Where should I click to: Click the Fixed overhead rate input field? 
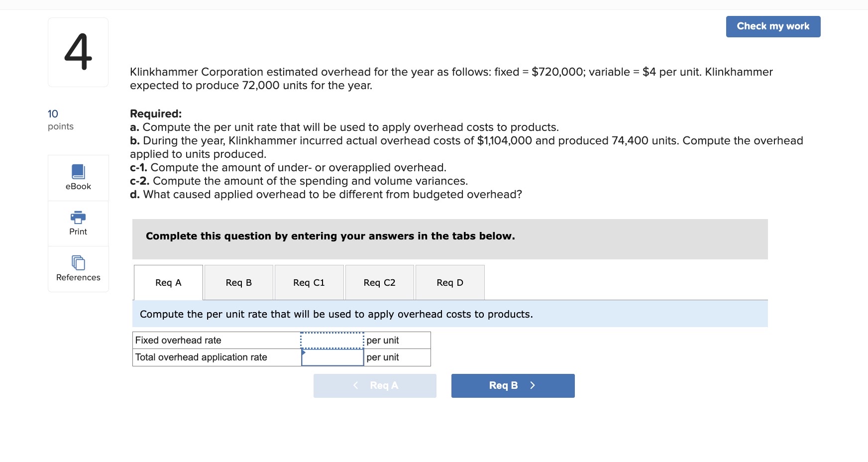[332, 340]
